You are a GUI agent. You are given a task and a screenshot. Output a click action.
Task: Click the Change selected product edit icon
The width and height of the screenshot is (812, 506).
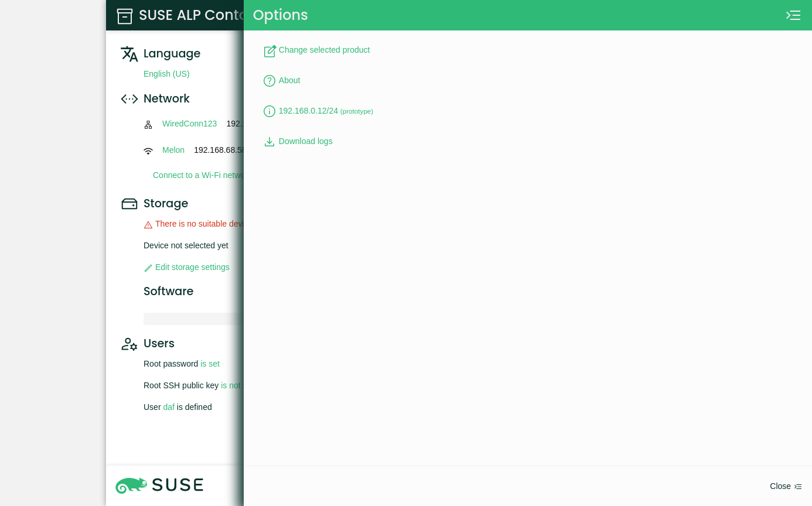coord(269,51)
